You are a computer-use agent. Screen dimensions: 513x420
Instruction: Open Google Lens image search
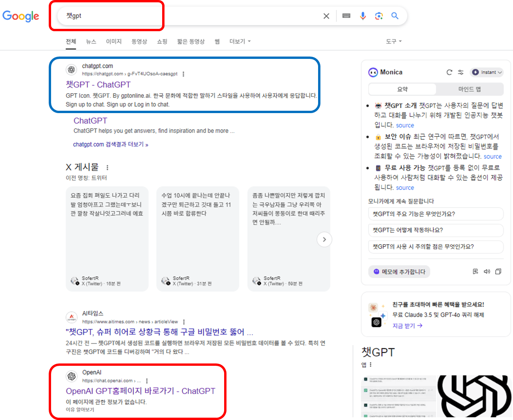(379, 16)
